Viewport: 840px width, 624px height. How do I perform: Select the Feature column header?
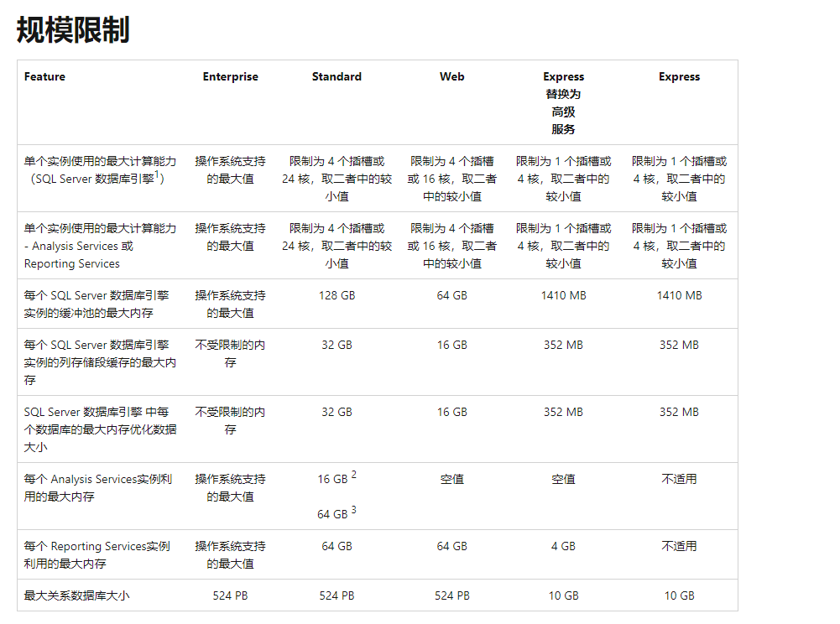[44, 76]
